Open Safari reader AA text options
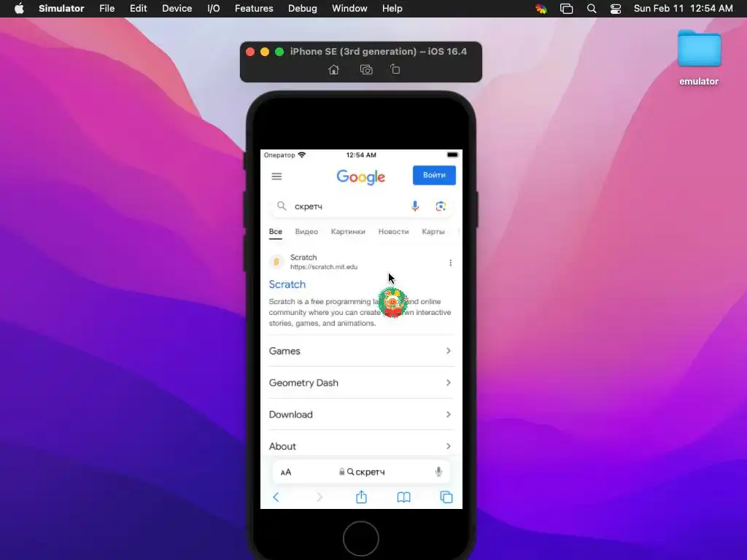Viewport: 747px width, 560px height. [x=286, y=472]
